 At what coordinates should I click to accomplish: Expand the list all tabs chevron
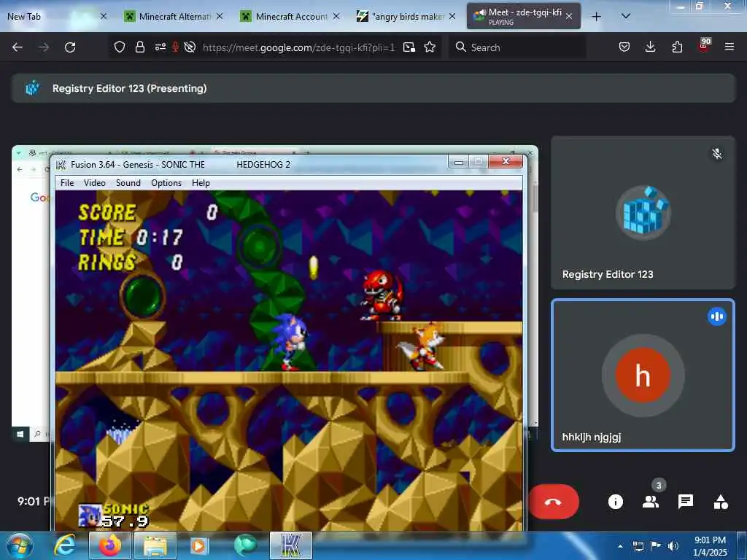pyautogui.click(x=626, y=16)
